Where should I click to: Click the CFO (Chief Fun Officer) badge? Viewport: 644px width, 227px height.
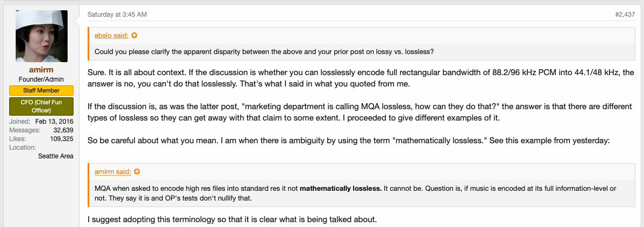click(42, 106)
